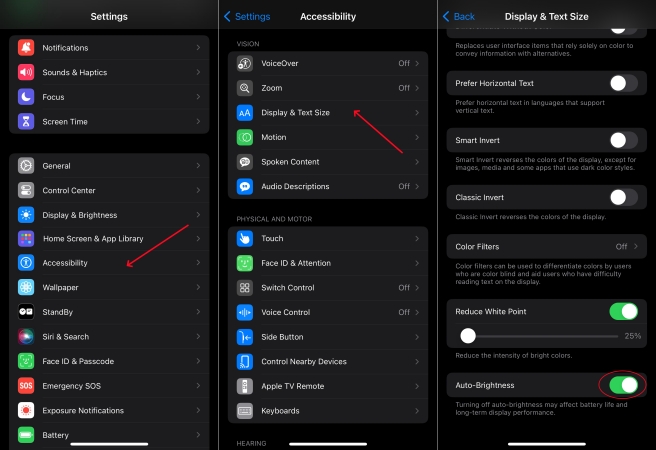Tap the Battery icon
656x450 pixels.
point(26,435)
